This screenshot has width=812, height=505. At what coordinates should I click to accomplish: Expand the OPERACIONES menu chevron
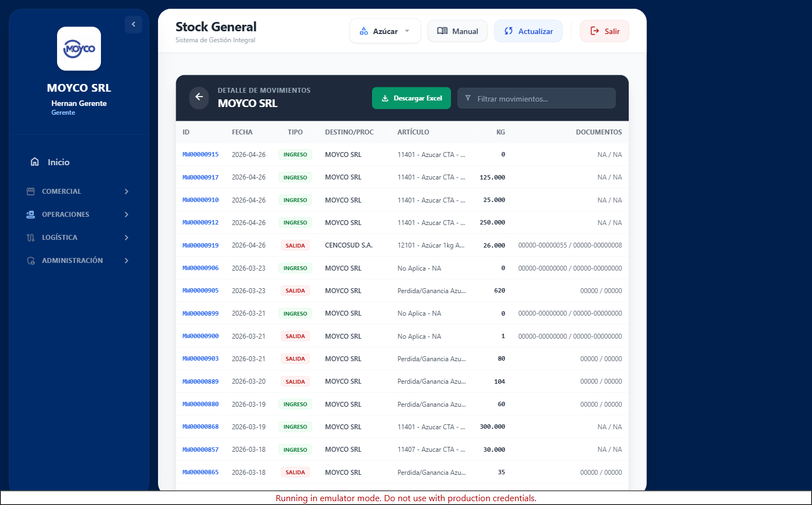tap(127, 215)
